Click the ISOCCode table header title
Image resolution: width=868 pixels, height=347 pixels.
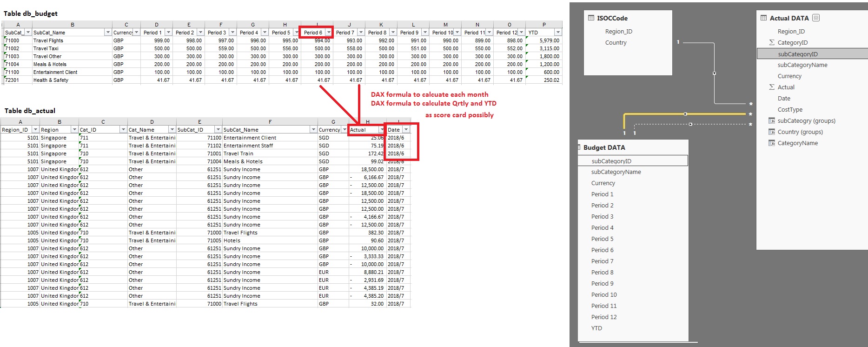click(612, 18)
